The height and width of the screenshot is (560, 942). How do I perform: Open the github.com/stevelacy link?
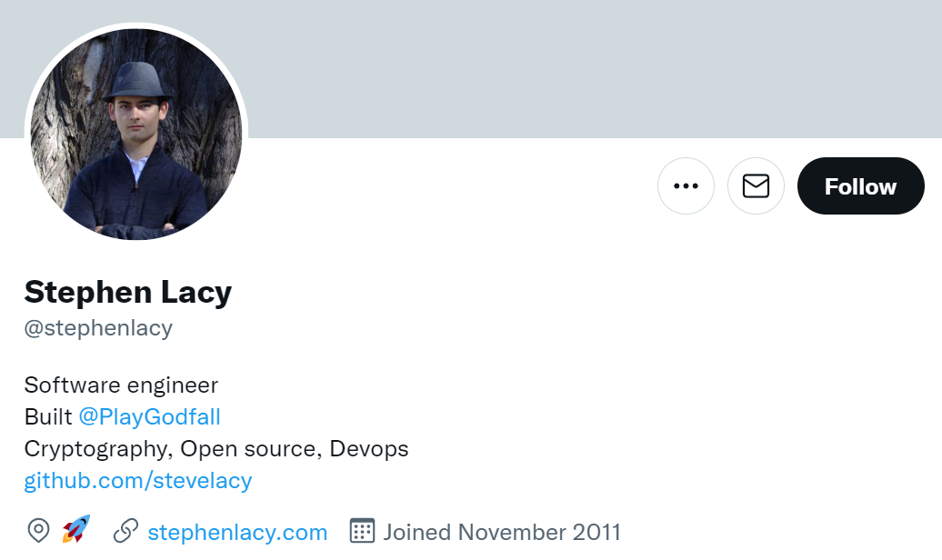pyautogui.click(x=137, y=480)
